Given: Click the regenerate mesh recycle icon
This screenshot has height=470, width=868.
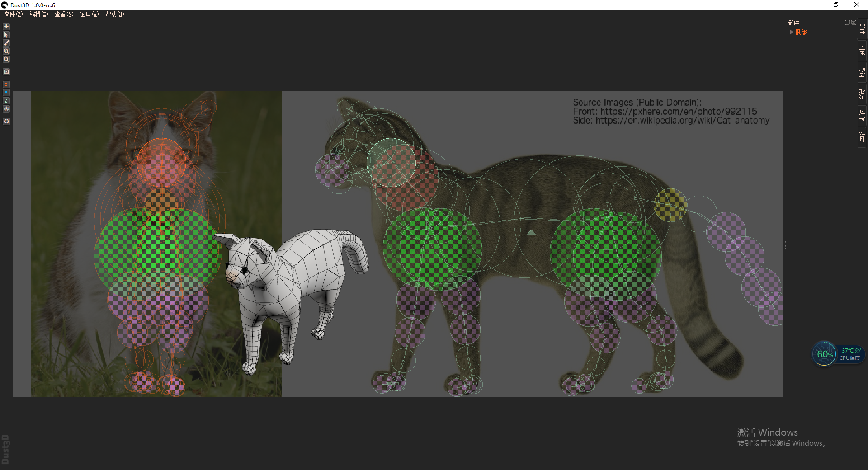Looking at the screenshot, I should [6, 121].
